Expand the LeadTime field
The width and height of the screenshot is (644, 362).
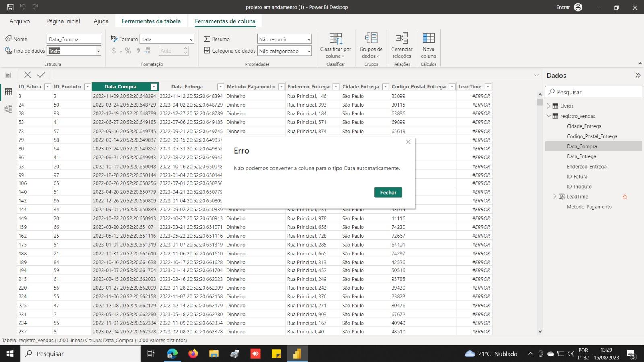555,197
